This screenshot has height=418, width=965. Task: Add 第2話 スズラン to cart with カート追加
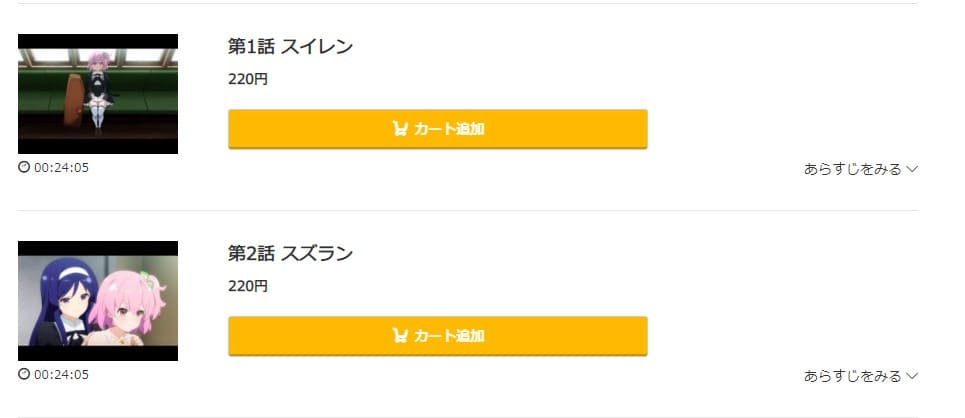click(x=438, y=336)
